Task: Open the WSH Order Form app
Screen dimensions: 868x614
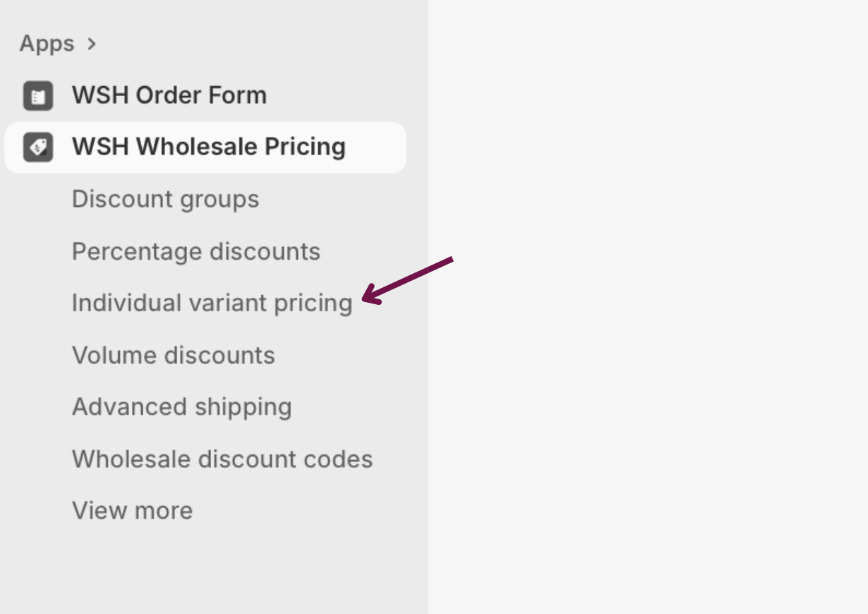Action: tap(169, 96)
